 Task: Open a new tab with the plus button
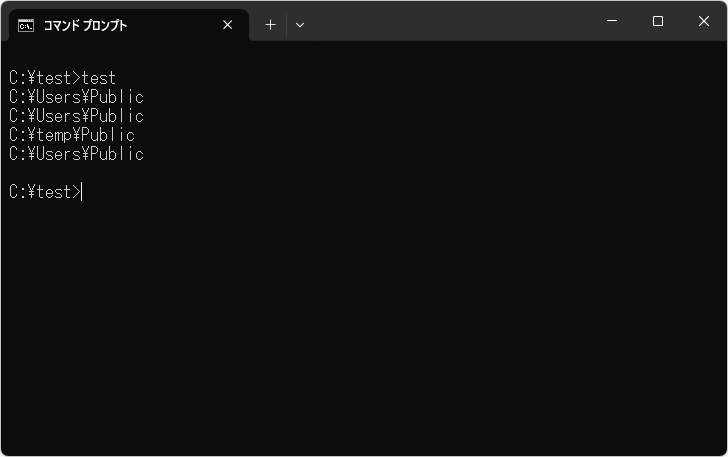tap(270, 25)
